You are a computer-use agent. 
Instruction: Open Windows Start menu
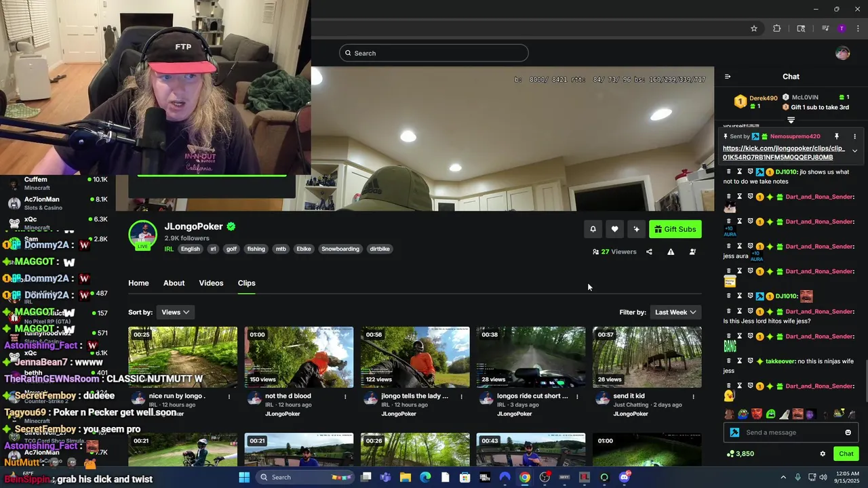pyautogui.click(x=244, y=477)
